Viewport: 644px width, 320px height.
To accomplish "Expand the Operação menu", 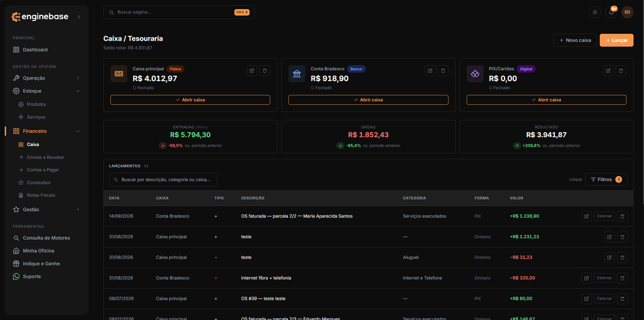I will 47,78.
